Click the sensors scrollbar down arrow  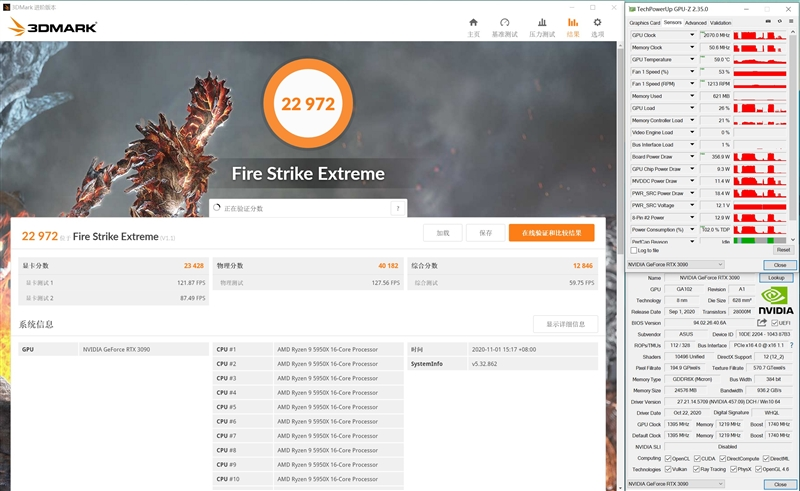click(792, 240)
